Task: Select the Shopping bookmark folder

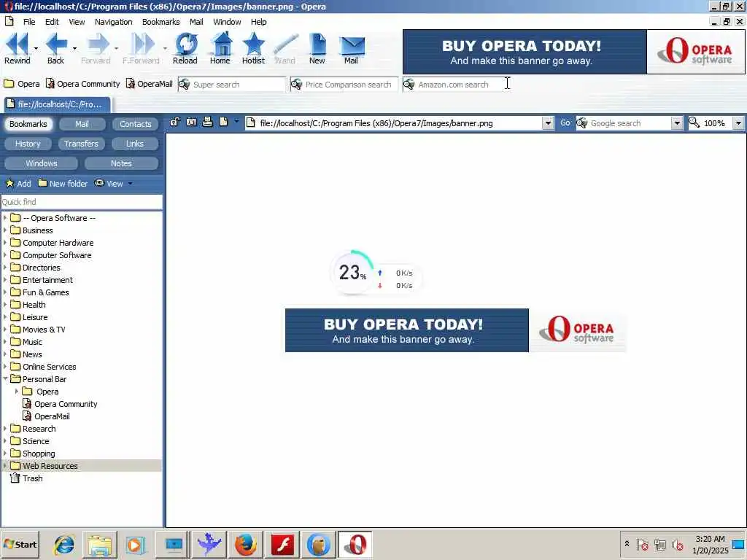Action: [38, 454]
